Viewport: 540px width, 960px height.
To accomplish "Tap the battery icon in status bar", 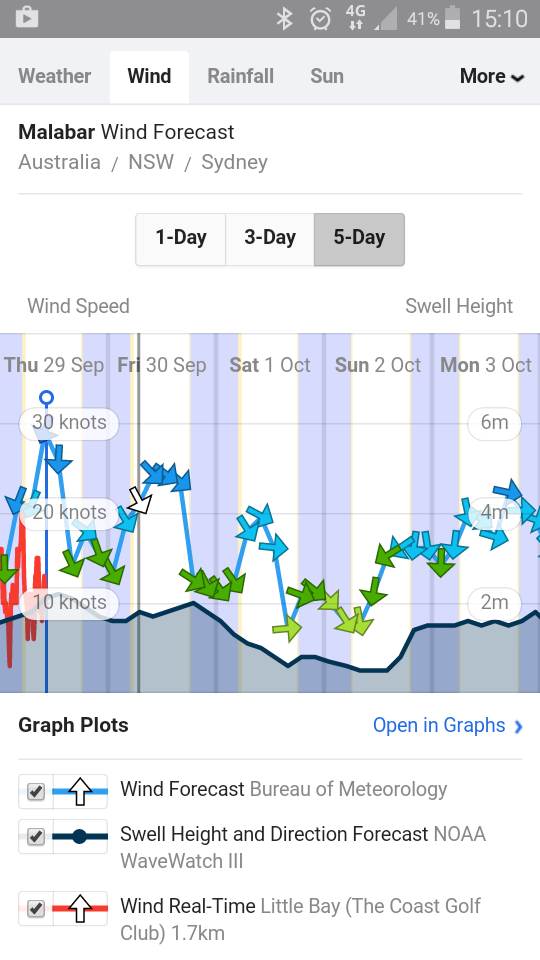I will tap(452, 18).
